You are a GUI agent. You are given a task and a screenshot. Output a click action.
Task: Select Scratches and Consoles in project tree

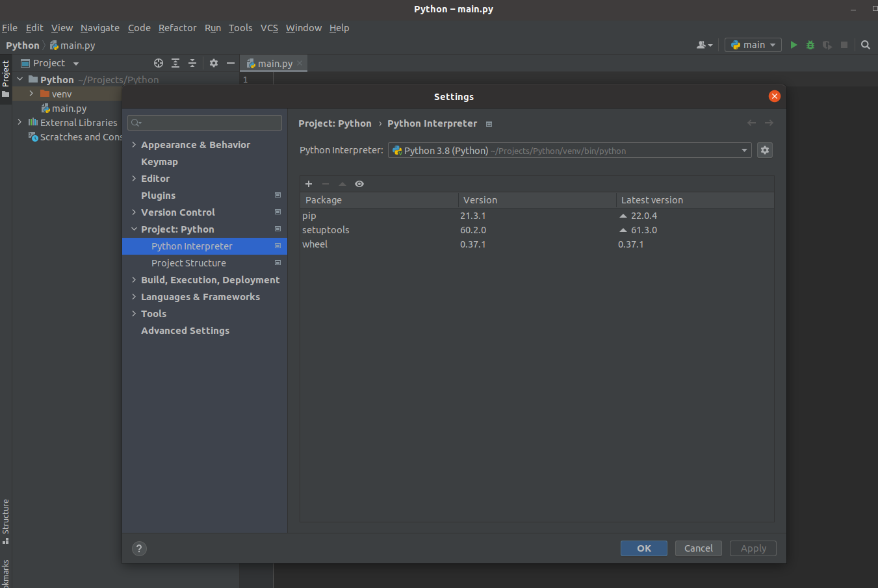pyautogui.click(x=75, y=137)
